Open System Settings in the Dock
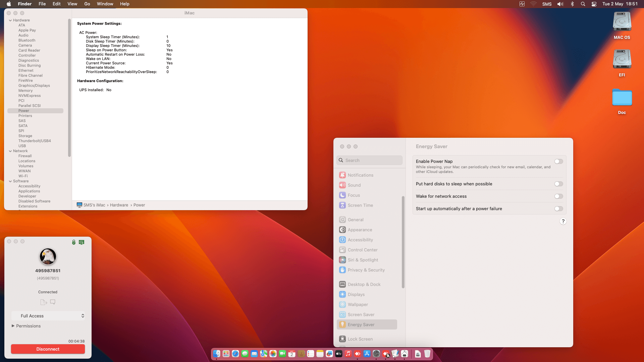This screenshot has width=644, height=362. 376,354
